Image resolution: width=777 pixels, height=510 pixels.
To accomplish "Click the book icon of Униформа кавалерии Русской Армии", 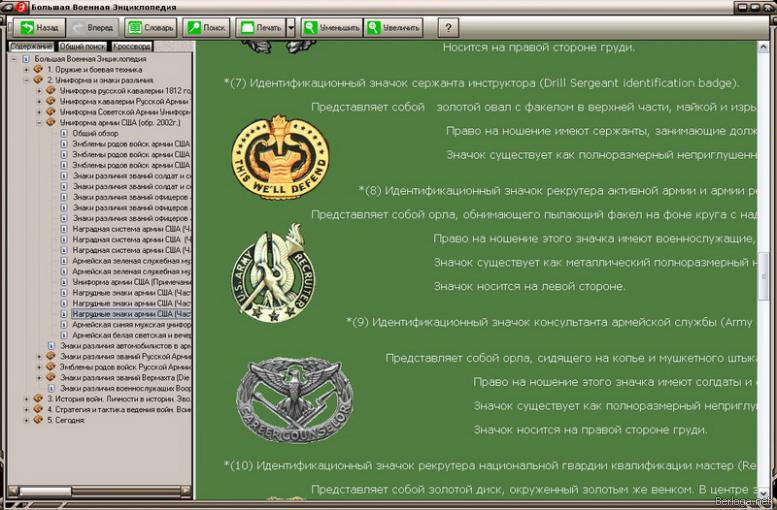I will point(51,101).
